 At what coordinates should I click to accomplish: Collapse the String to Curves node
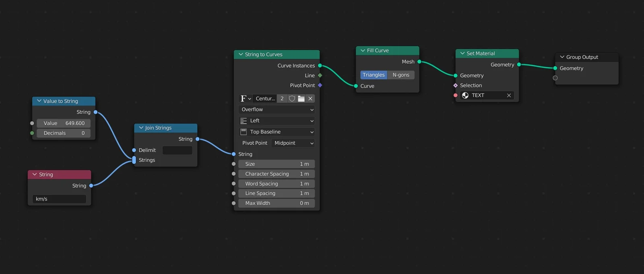241,54
